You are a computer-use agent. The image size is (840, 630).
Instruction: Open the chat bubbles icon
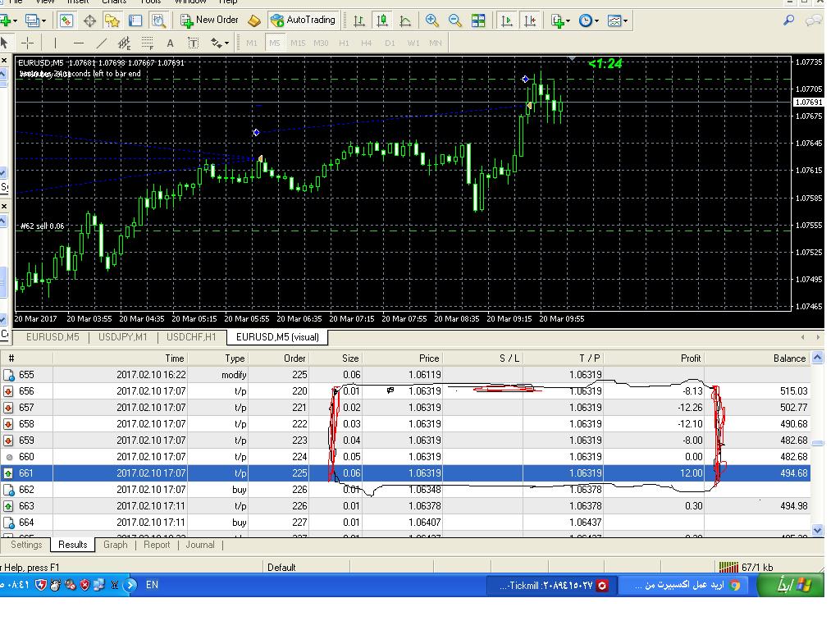(x=813, y=21)
